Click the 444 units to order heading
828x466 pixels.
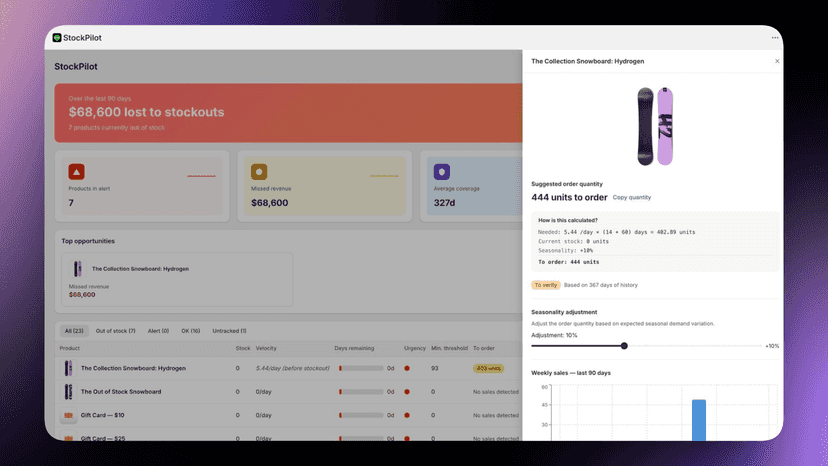(569, 198)
